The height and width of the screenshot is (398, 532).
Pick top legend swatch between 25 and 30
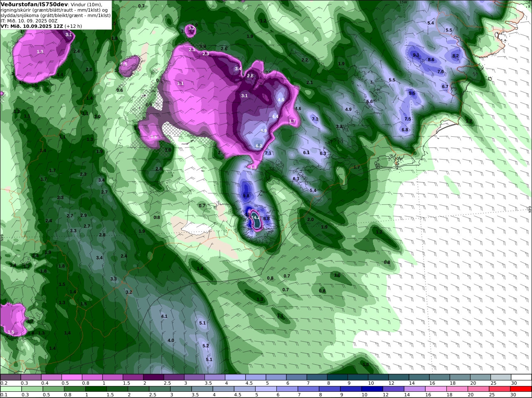pos(501,377)
